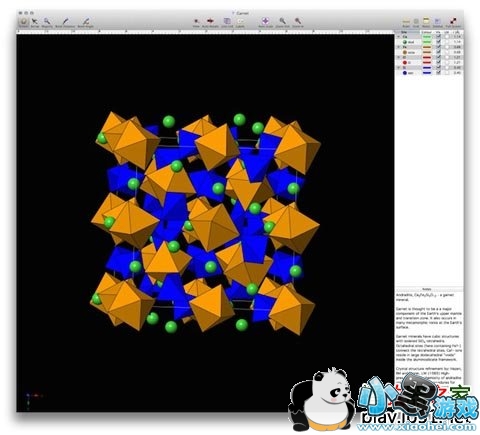The width and height of the screenshot is (480, 435).
Task: Choose the Bond Distance measuring tool
Action: coord(65,23)
